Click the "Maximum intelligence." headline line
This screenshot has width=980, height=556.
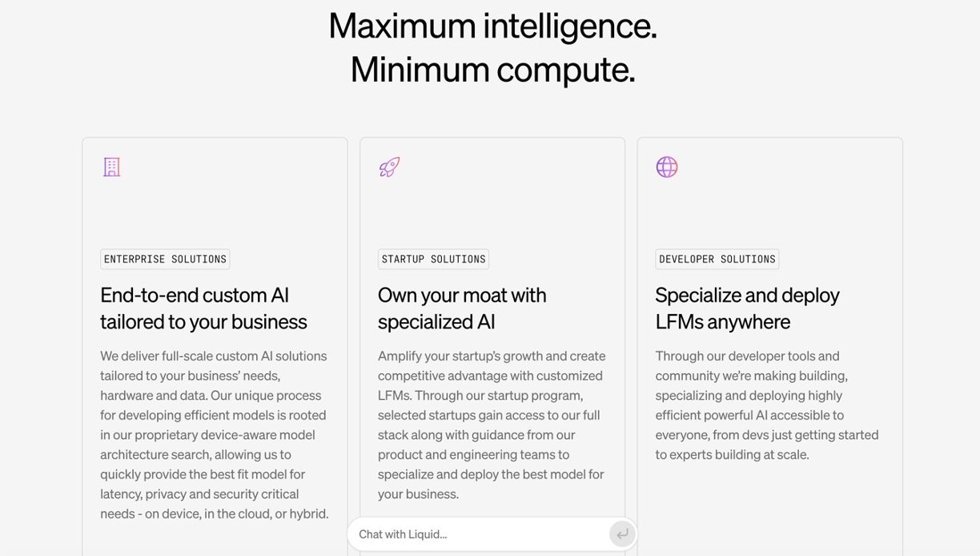click(x=492, y=26)
